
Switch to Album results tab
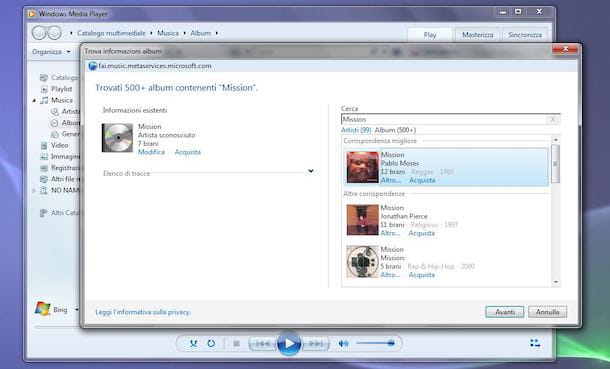click(395, 130)
